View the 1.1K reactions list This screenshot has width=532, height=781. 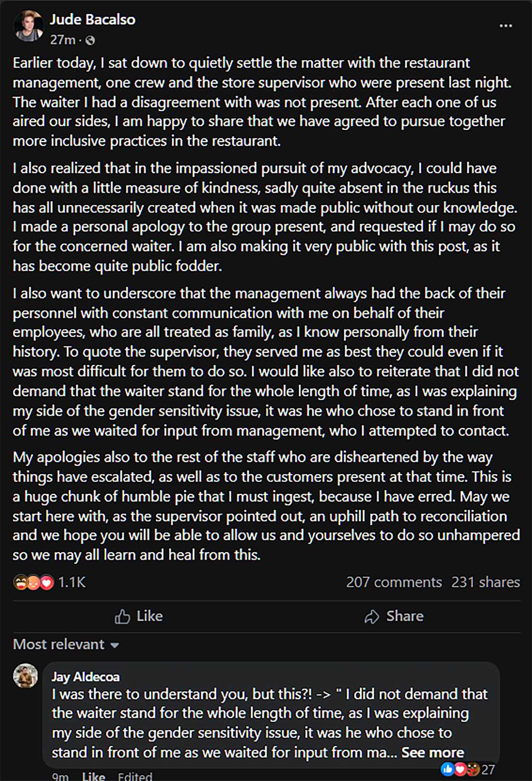tap(72, 582)
